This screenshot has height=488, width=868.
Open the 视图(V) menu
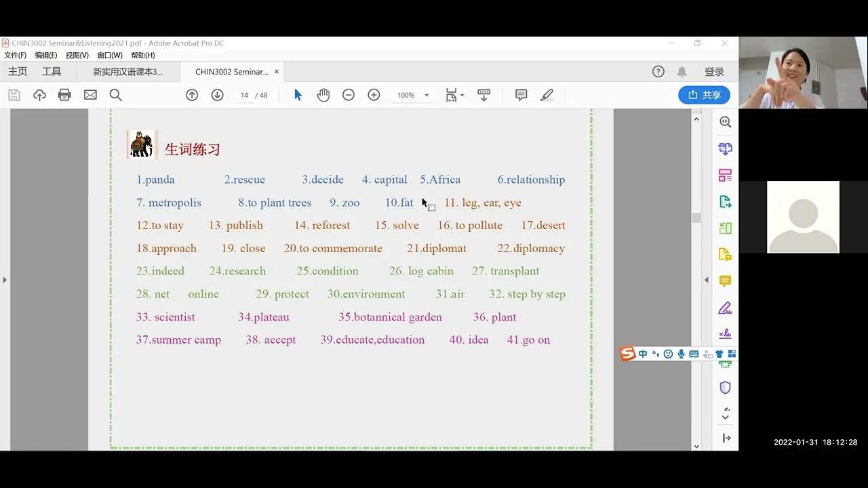coord(77,55)
